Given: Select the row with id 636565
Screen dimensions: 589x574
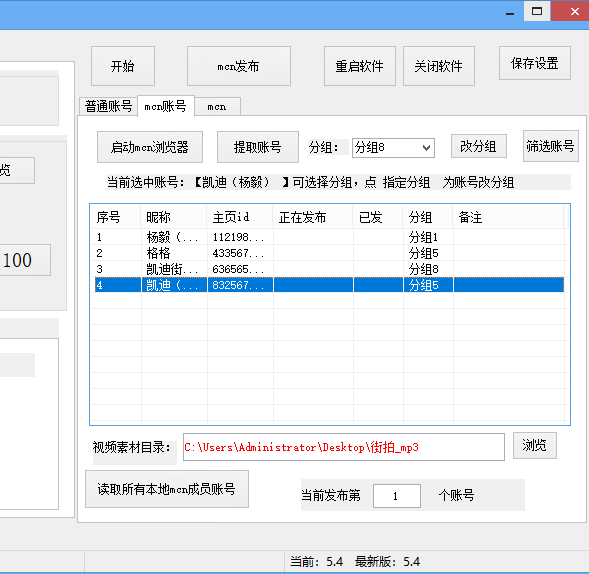Looking at the screenshot, I should tap(328, 269).
